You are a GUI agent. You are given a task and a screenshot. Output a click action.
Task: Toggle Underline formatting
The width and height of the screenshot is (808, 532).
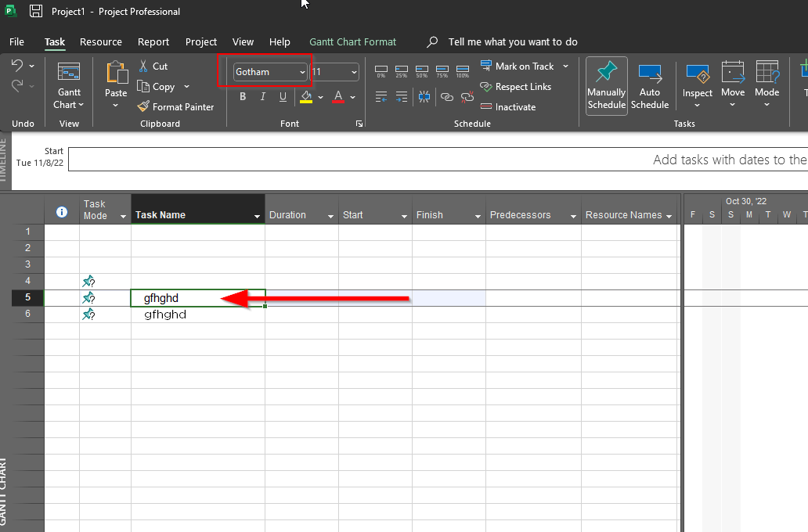283,97
